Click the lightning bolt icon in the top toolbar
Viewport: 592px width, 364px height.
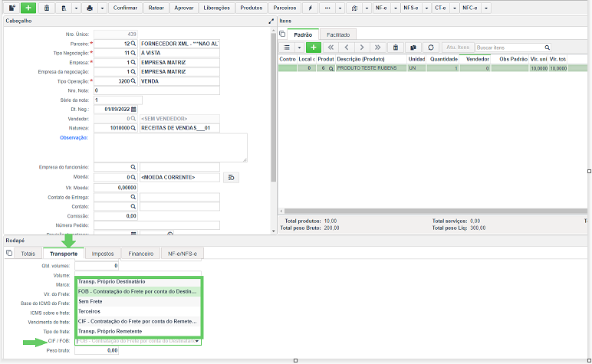pos(311,8)
